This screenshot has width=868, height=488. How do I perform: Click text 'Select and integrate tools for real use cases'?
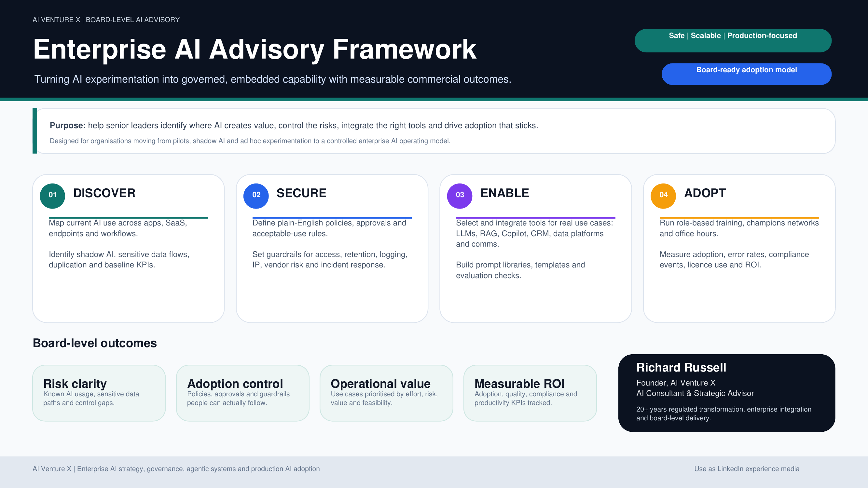[534, 233]
